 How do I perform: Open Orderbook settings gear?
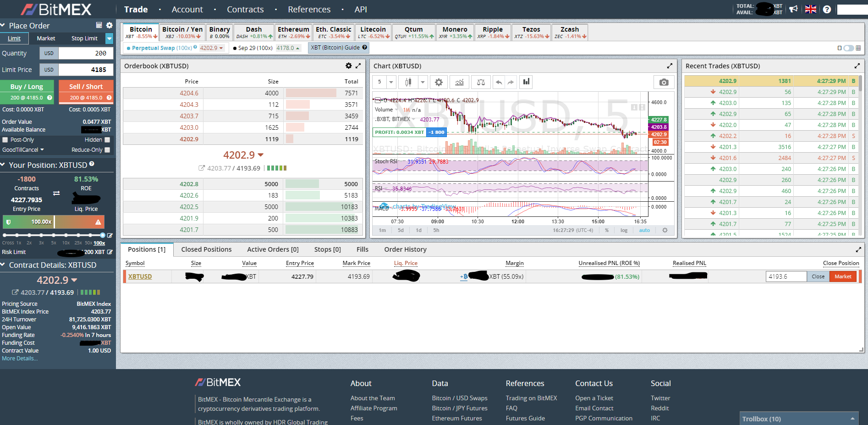(349, 66)
